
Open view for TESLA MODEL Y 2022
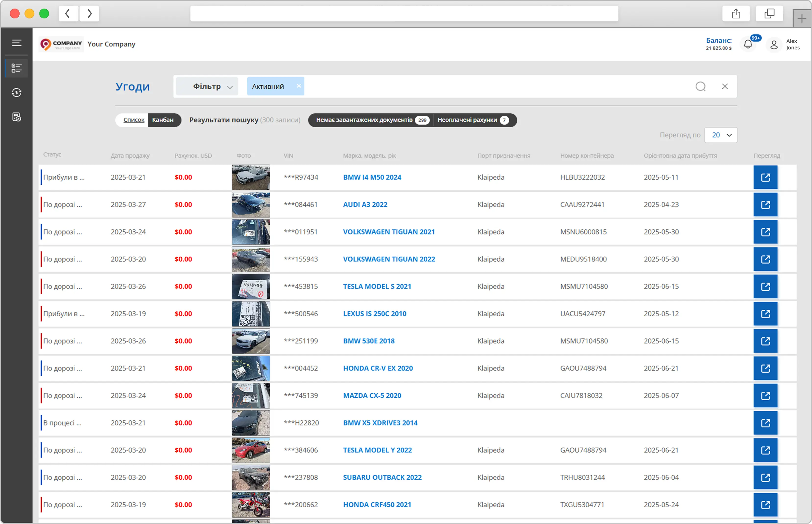point(765,450)
